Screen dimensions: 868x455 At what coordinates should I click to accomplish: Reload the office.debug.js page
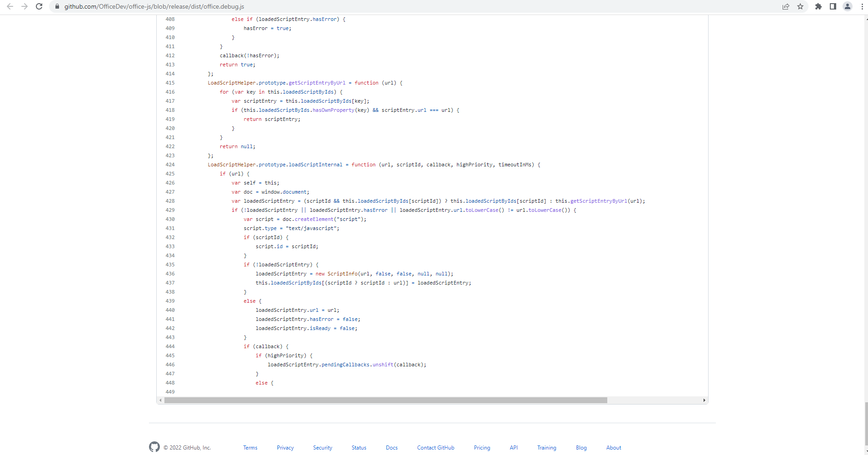pos(39,6)
